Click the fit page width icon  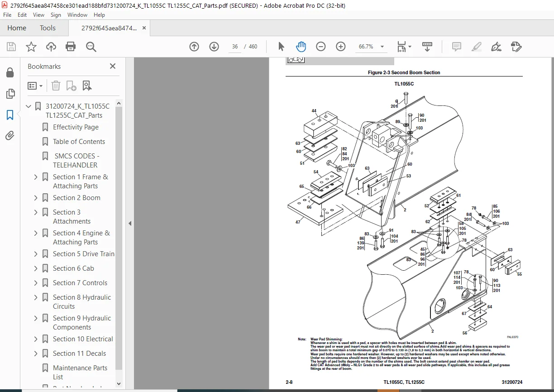(x=401, y=47)
